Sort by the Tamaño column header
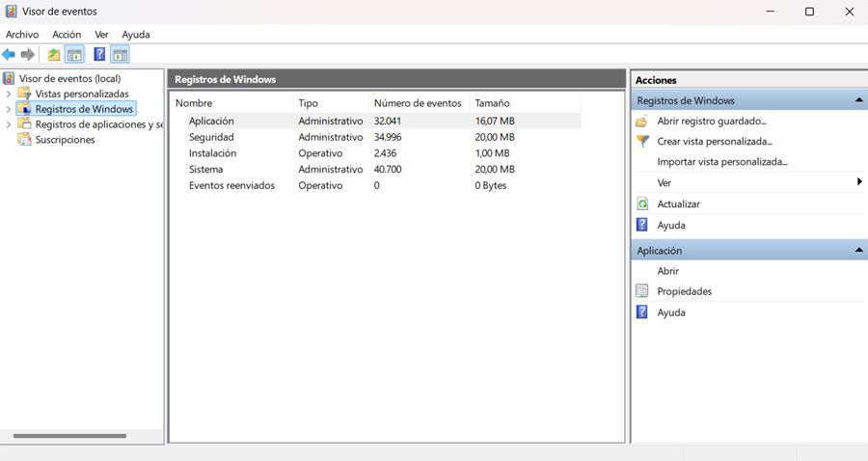 click(x=525, y=103)
